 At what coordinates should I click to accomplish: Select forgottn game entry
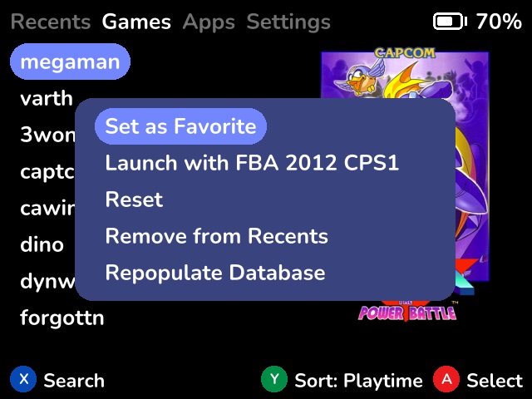pos(62,318)
